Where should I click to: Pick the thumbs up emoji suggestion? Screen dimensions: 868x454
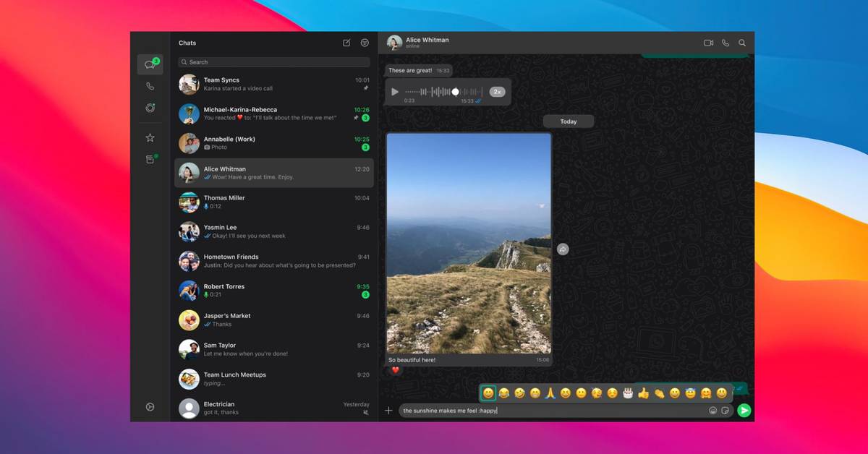(x=643, y=393)
